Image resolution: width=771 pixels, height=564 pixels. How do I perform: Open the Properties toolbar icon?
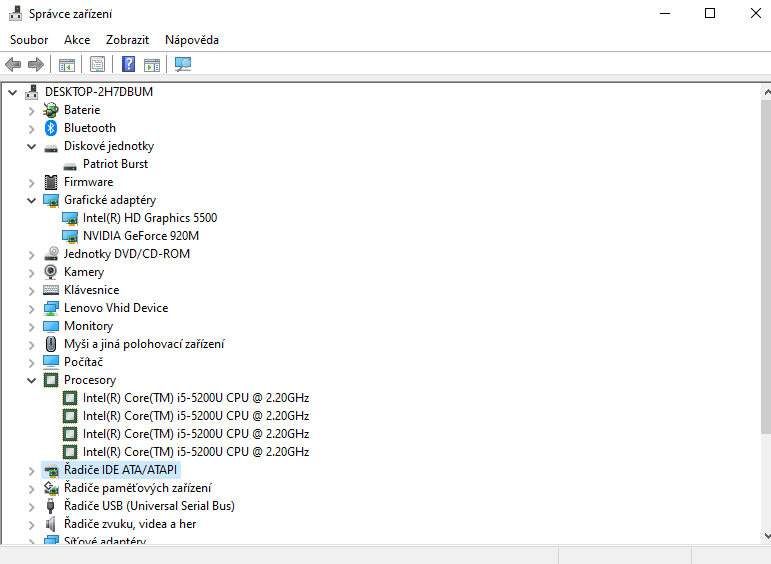coord(97,64)
